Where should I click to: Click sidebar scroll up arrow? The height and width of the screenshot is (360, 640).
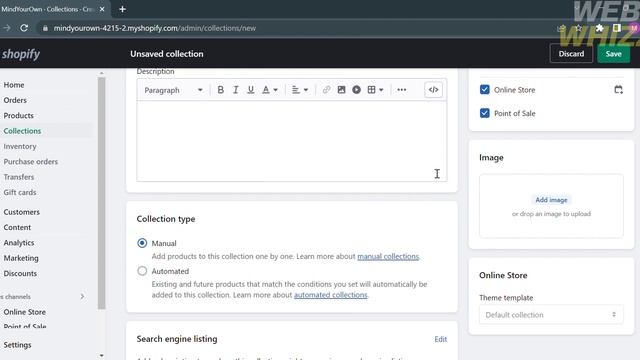click(x=102, y=73)
